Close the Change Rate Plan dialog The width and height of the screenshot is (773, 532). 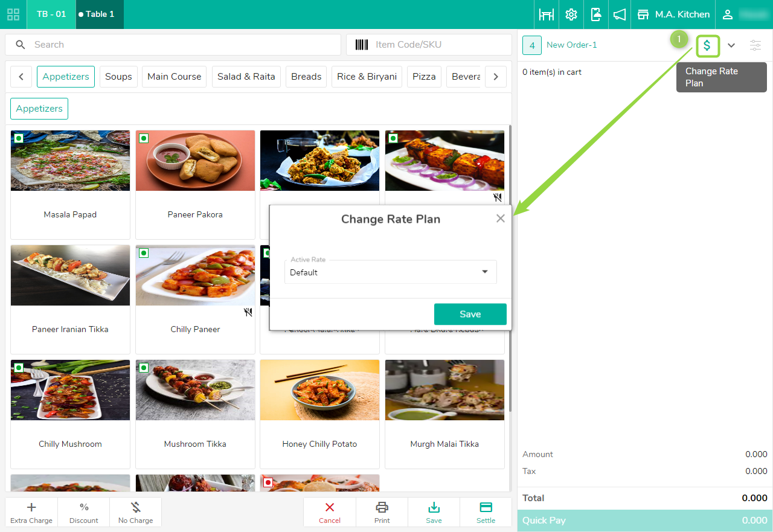coord(500,219)
